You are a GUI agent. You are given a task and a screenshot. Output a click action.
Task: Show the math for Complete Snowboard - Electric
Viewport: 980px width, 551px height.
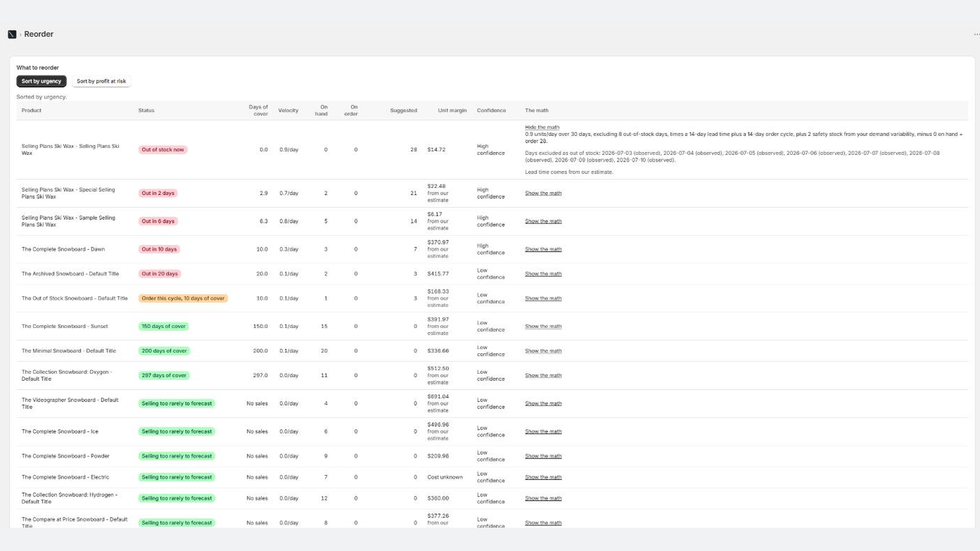click(543, 478)
